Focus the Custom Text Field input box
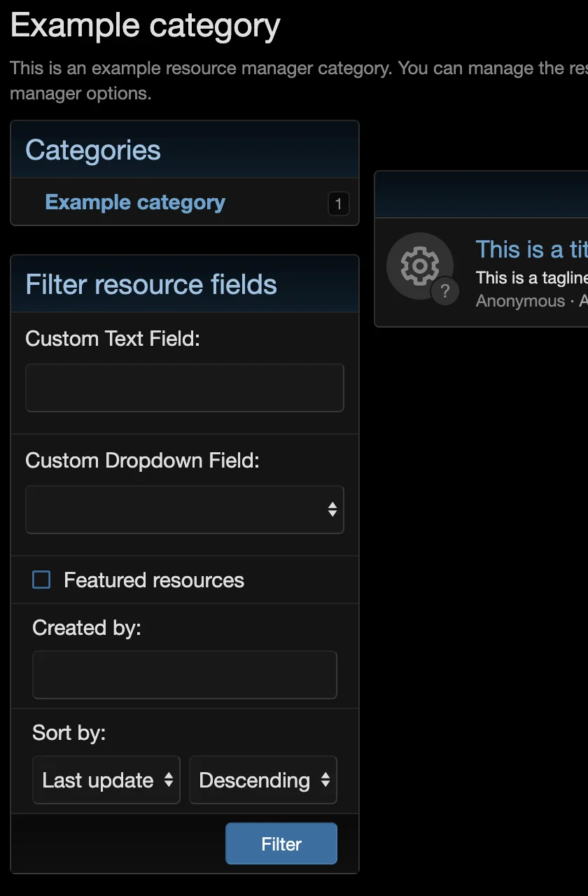Image resolution: width=588 pixels, height=896 pixels. click(184, 387)
